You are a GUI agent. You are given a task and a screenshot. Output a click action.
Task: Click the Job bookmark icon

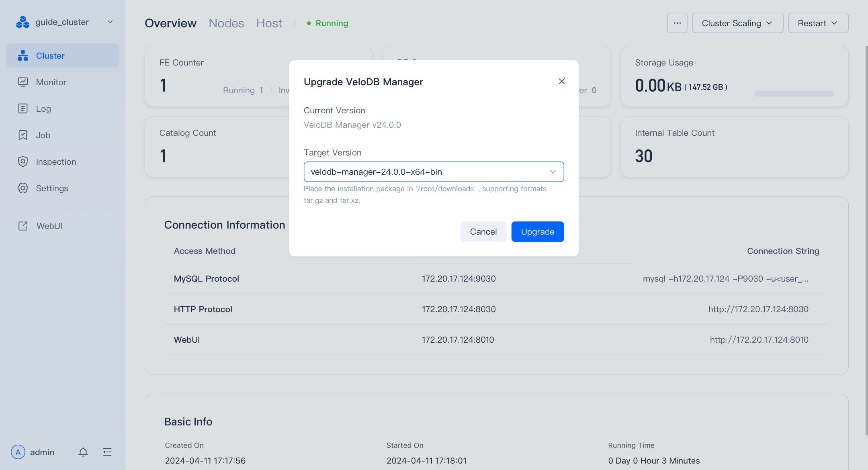click(x=23, y=135)
